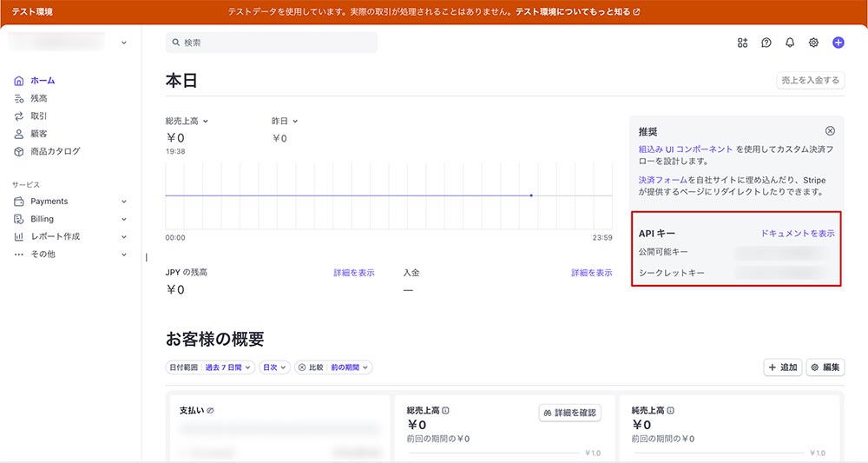Screen dimensions: 868x463
Task: Open the 組込み UI コンポーネント link
Action: 686,149
